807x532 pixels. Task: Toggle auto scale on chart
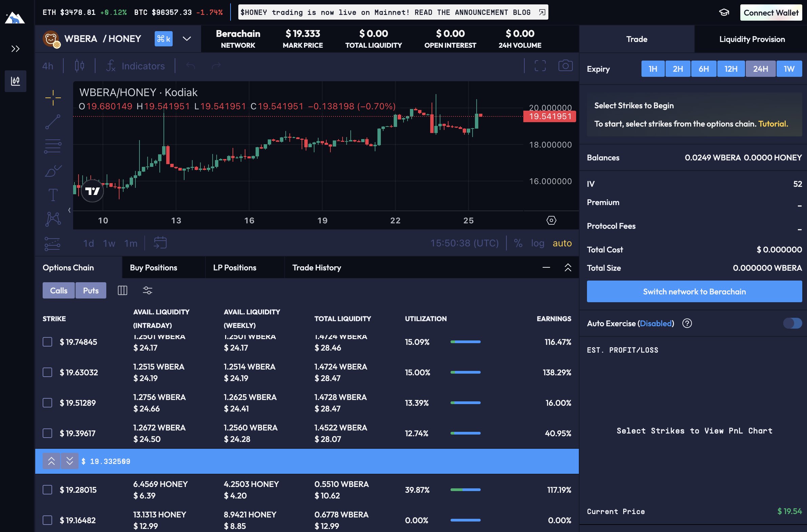pos(562,243)
